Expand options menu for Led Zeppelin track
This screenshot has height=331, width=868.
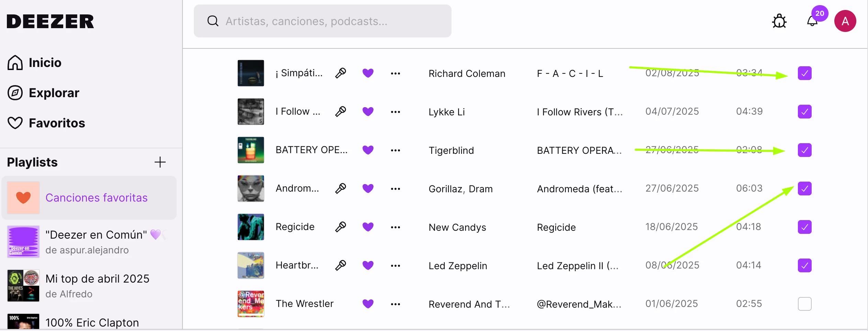(396, 266)
